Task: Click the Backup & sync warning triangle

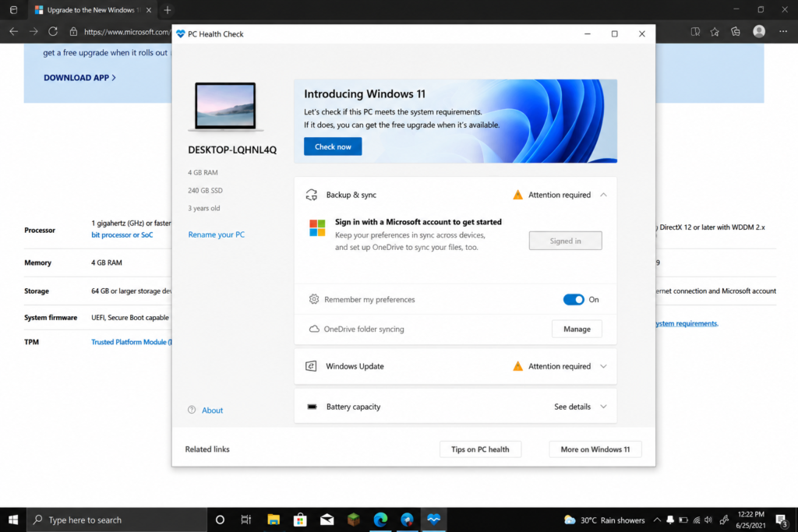Action: (x=517, y=195)
